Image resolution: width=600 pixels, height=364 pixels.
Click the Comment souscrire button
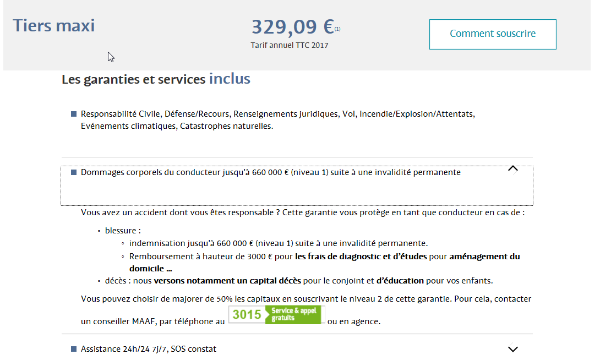492,34
